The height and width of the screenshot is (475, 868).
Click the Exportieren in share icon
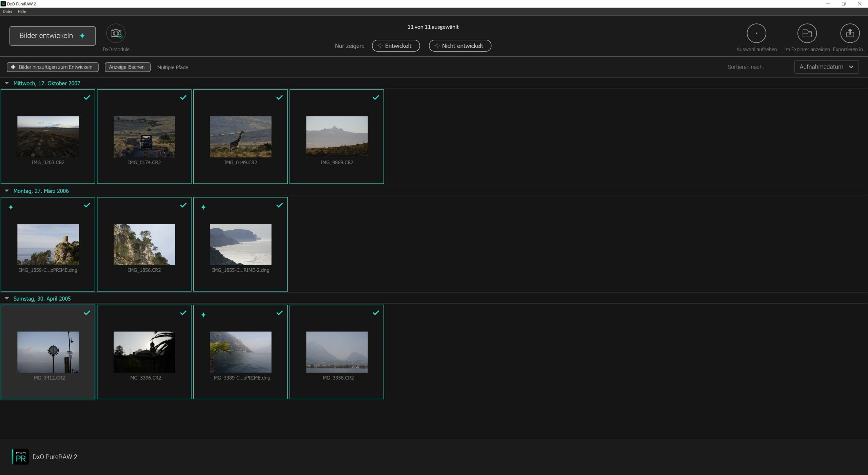click(x=850, y=34)
